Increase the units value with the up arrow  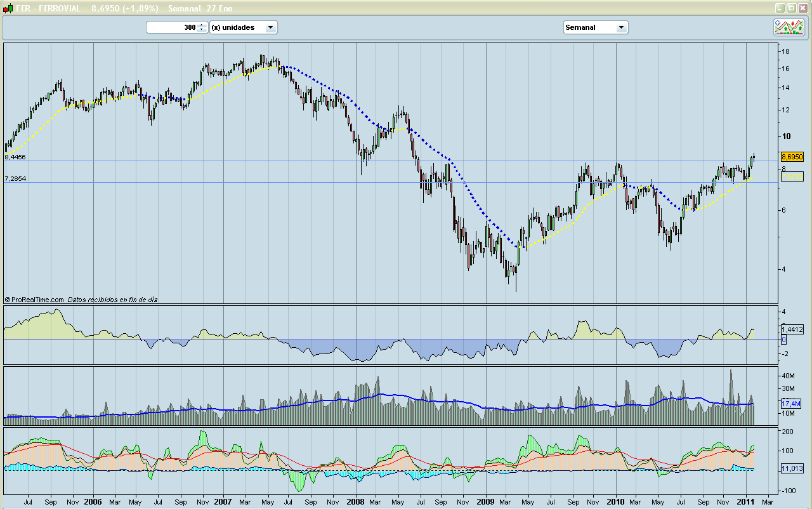202,25
